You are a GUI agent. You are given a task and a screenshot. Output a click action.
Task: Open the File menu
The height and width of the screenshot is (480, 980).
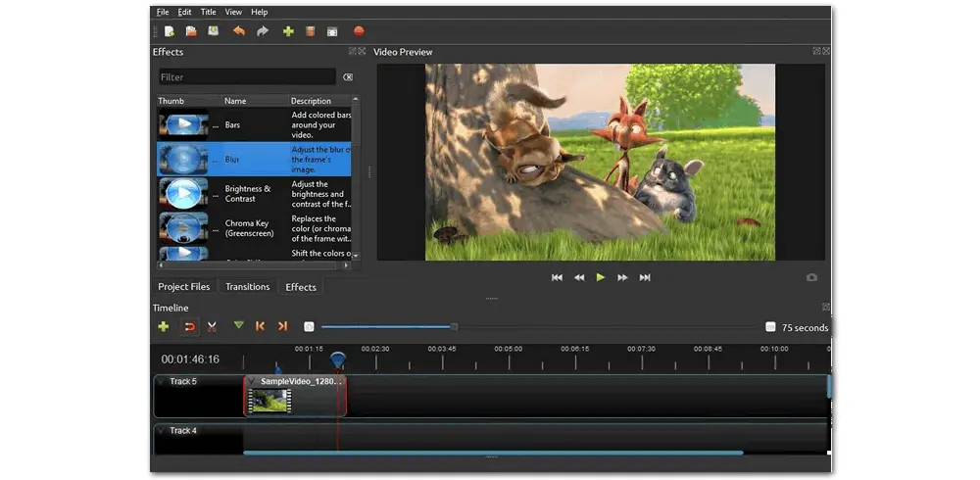click(163, 12)
